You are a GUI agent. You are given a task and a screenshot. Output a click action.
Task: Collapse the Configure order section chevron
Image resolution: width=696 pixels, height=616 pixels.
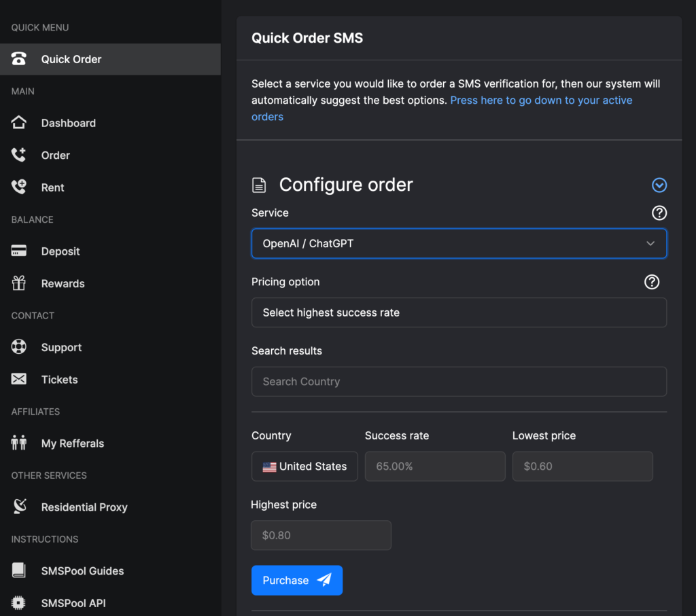tap(659, 185)
